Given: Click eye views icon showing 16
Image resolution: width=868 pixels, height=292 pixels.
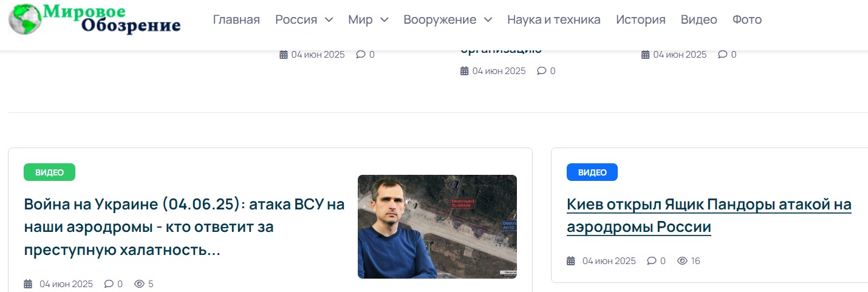Looking at the screenshot, I should (682, 261).
